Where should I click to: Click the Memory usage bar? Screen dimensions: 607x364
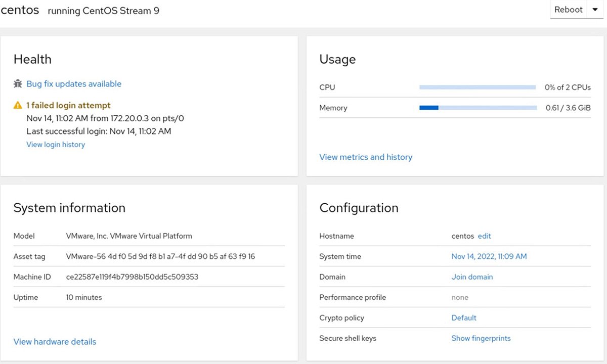point(477,107)
